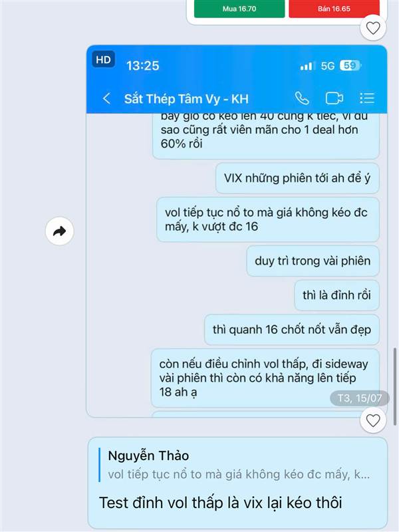Click the green Mua 16.70 button
399x532 pixels.
tap(239, 9)
